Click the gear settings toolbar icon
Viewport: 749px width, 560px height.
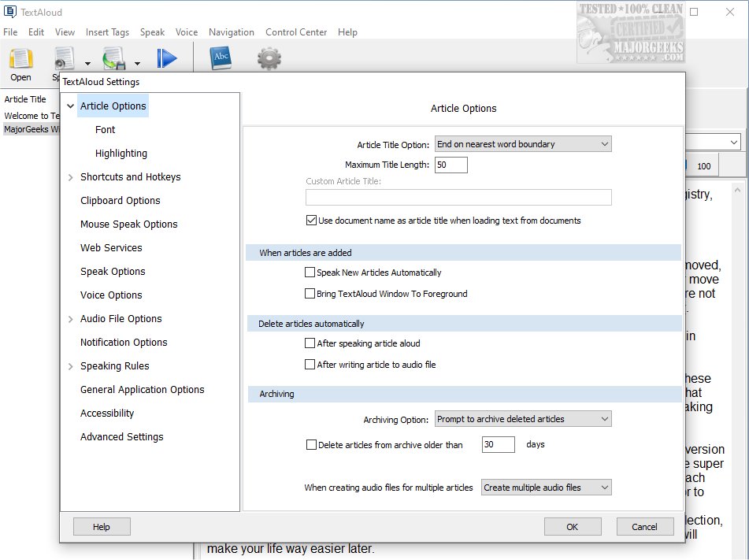[269, 59]
